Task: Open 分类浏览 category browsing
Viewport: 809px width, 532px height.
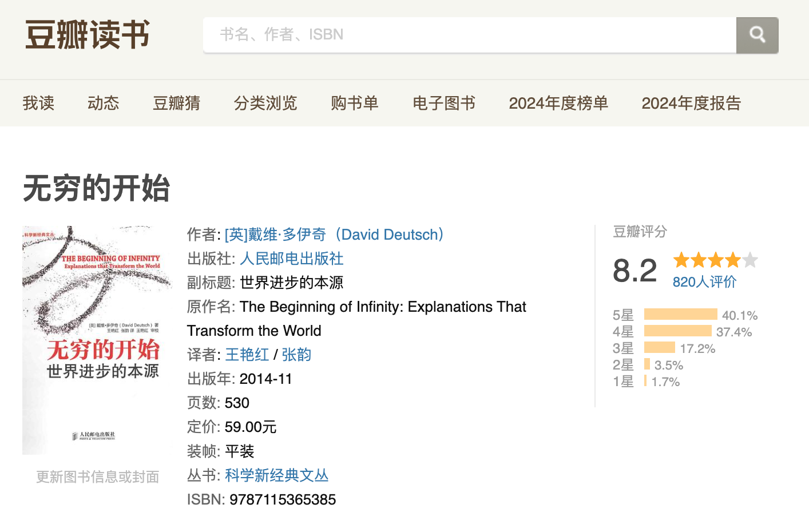Action: [x=265, y=103]
